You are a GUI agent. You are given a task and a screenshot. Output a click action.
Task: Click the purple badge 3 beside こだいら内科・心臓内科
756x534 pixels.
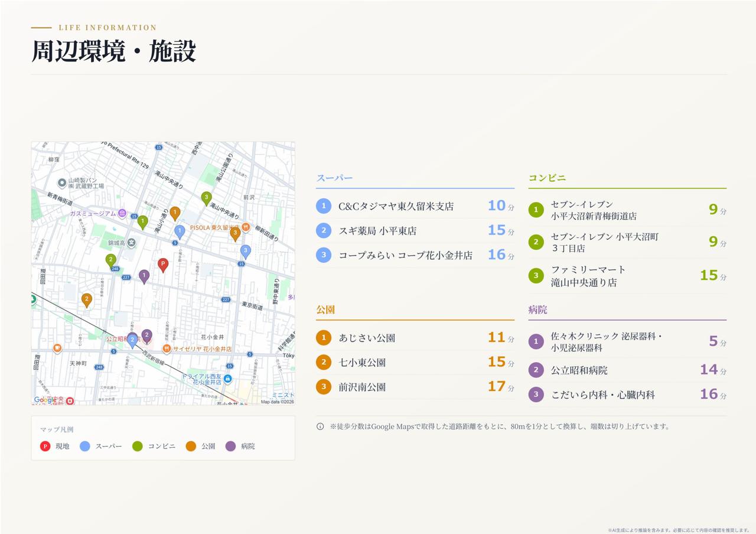tap(536, 395)
